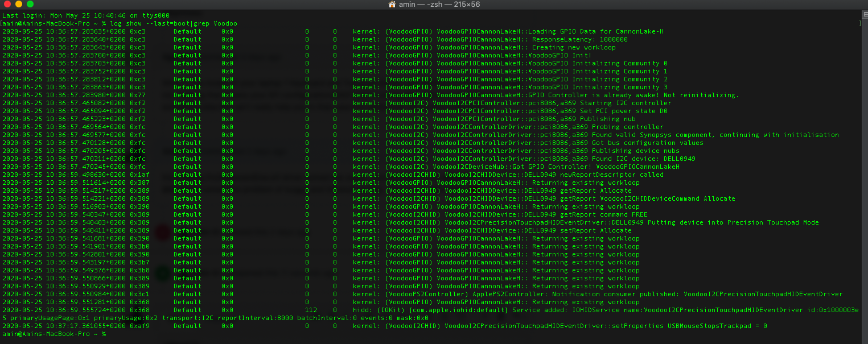Click the command 'log show --last=boot|grep Voodoo'

tap(174, 23)
